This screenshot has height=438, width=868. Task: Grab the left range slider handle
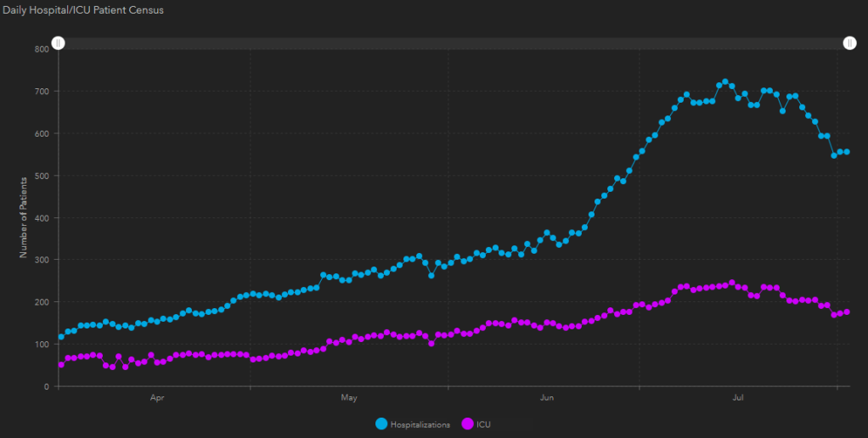[58, 43]
